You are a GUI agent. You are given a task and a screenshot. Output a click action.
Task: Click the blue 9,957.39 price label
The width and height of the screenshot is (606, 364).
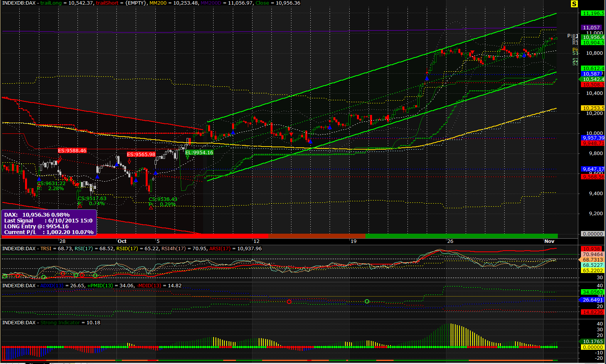point(593,138)
